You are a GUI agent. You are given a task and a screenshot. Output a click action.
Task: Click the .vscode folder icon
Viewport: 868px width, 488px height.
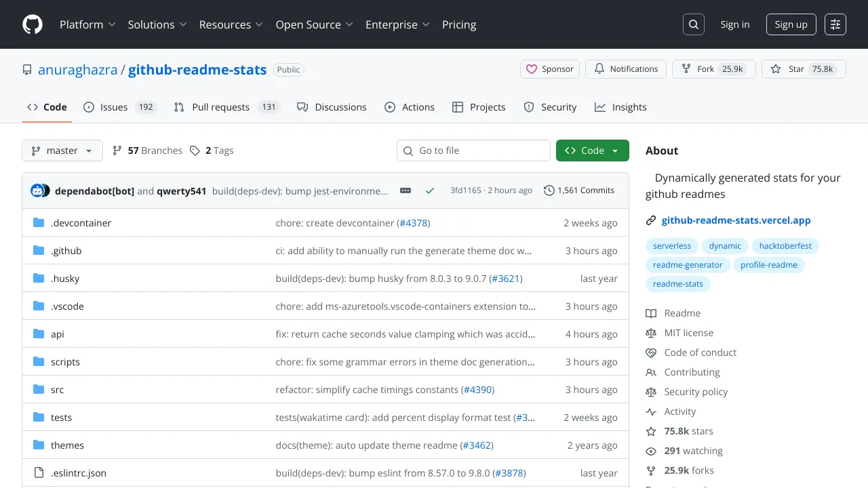click(39, 306)
